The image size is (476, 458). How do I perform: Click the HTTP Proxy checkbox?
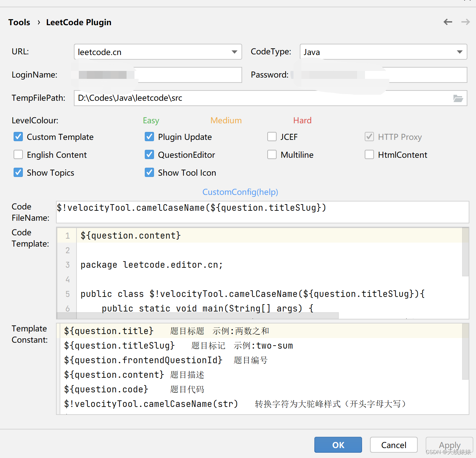[369, 137]
